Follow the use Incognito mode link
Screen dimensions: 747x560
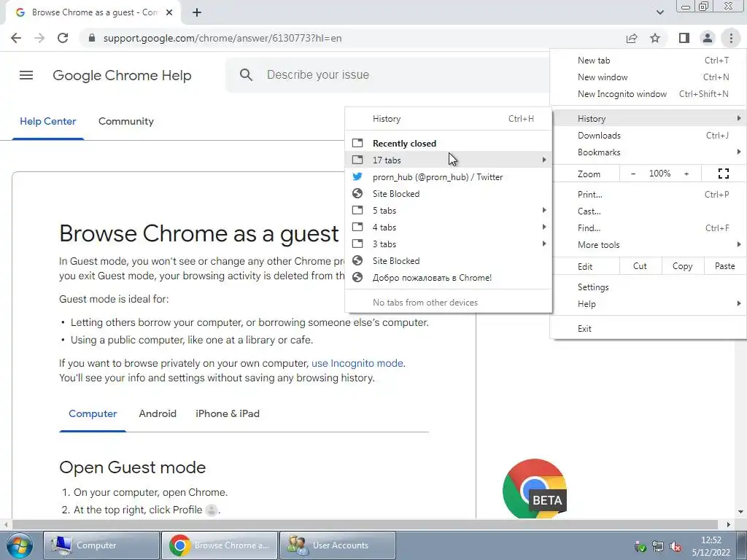pyautogui.click(x=357, y=363)
